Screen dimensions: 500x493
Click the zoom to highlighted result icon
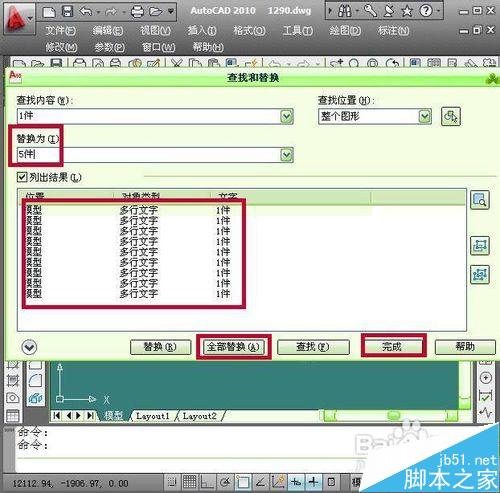(480, 200)
